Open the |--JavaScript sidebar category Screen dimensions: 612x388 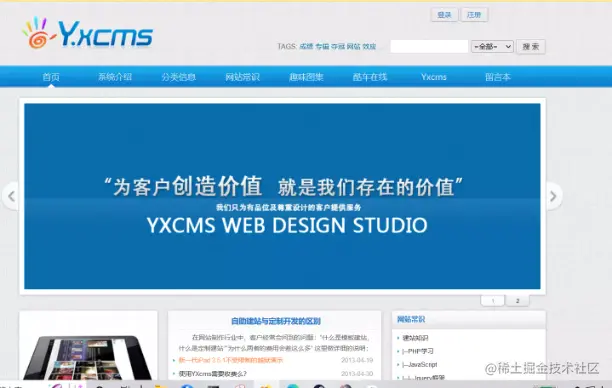420,364
